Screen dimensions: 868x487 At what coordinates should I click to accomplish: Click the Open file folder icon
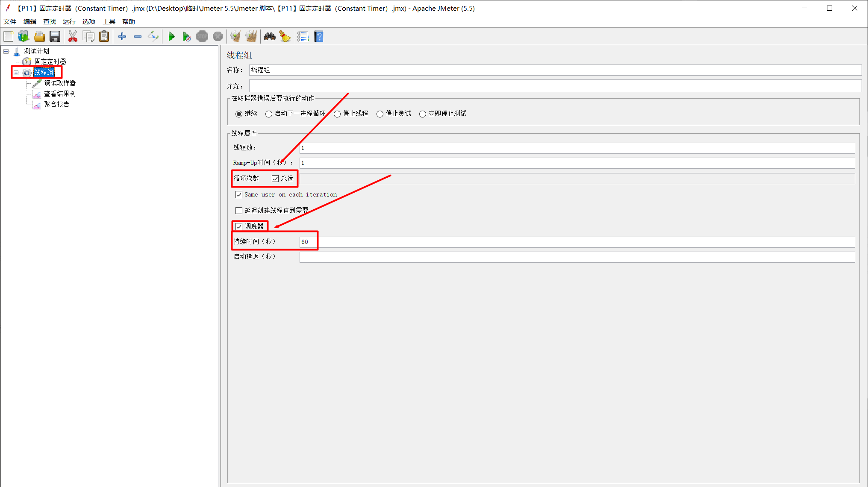point(39,37)
